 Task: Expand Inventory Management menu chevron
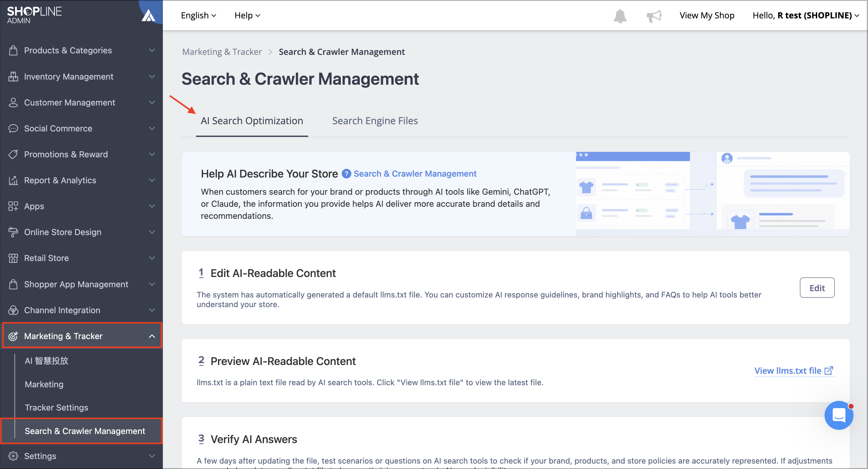coord(152,77)
